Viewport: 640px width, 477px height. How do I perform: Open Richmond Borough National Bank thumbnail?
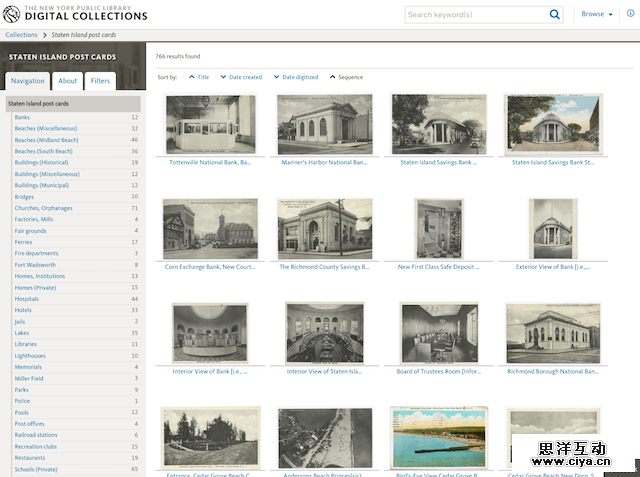pos(552,333)
